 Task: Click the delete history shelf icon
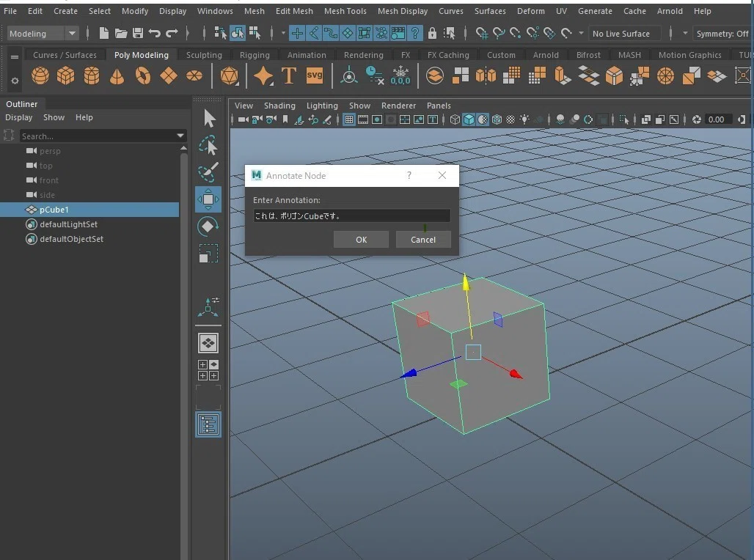coord(375,75)
